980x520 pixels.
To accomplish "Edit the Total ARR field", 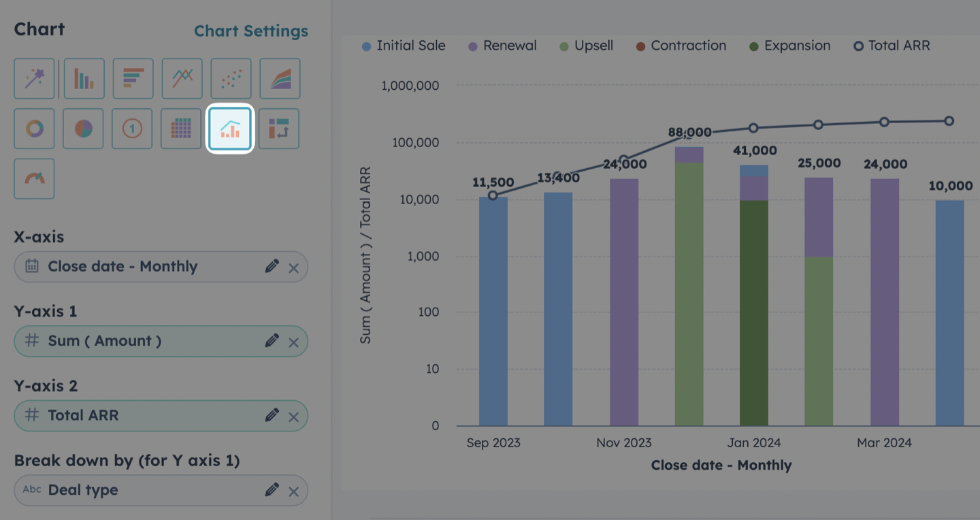I will [272, 415].
